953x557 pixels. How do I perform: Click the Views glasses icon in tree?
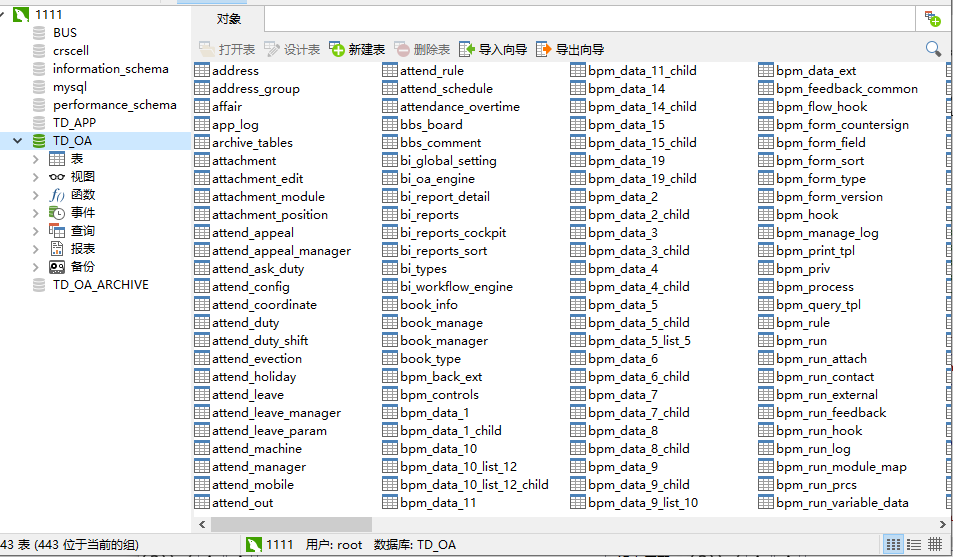tap(57, 177)
